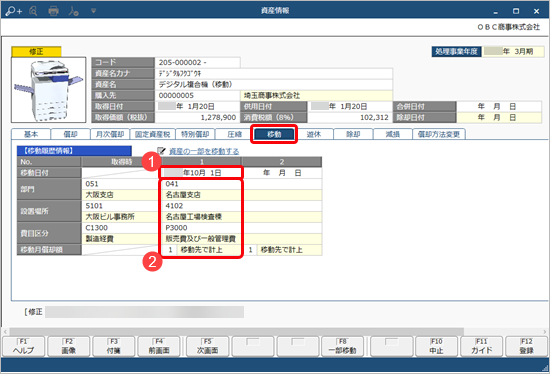The height and width of the screenshot is (374, 550).
Task: Switch to the 償却 tab
Action: 70,134
